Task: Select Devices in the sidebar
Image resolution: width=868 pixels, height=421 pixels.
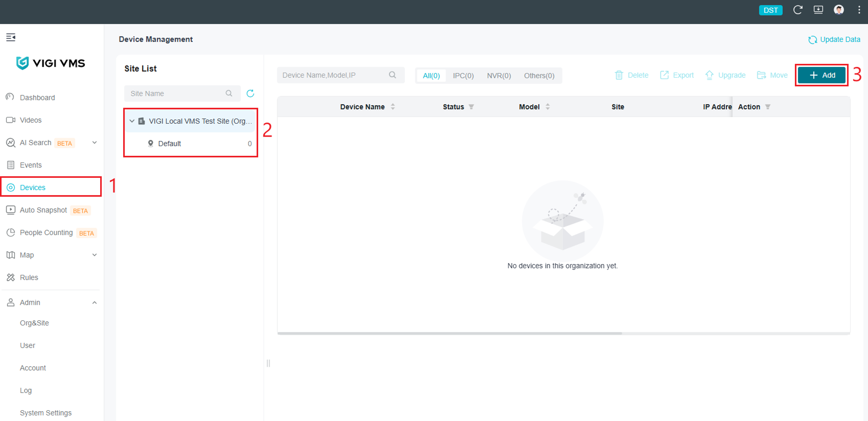Action: [x=51, y=187]
